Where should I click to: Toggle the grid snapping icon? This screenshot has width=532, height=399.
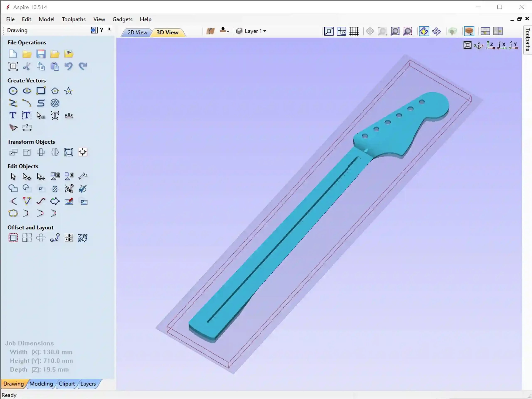pyautogui.click(x=354, y=31)
